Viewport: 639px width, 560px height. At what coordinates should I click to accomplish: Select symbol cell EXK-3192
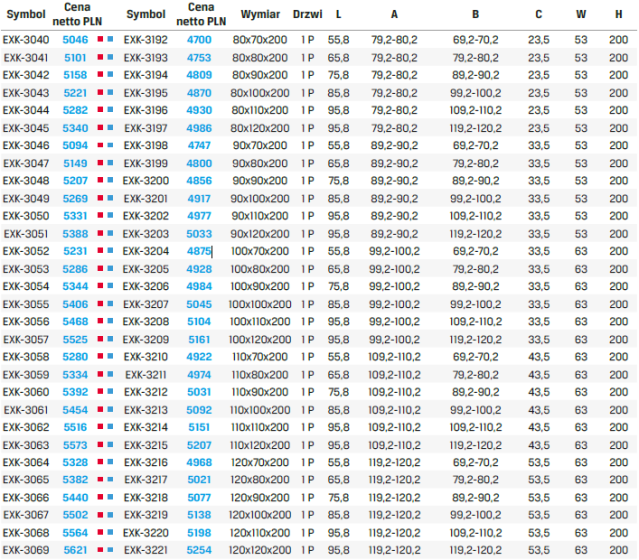(145, 40)
